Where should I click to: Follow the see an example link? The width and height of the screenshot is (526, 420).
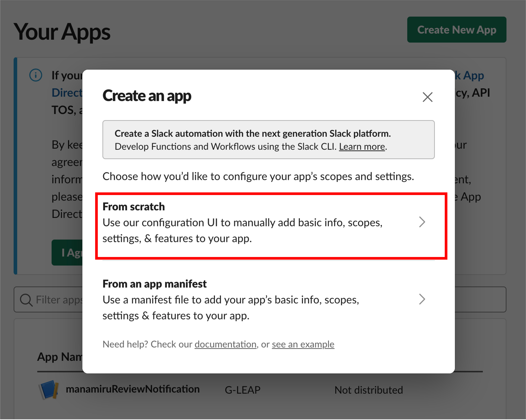(303, 344)
